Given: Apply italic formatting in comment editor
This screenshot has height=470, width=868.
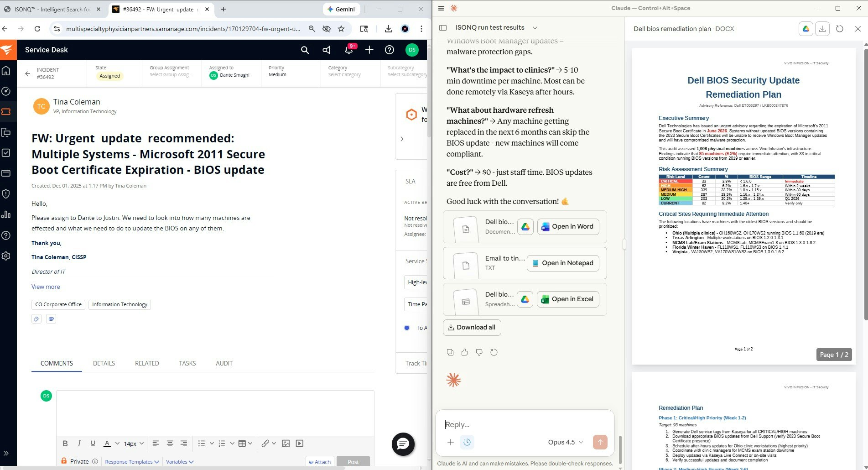Looking at the screenshot, I should coord(79,444).
